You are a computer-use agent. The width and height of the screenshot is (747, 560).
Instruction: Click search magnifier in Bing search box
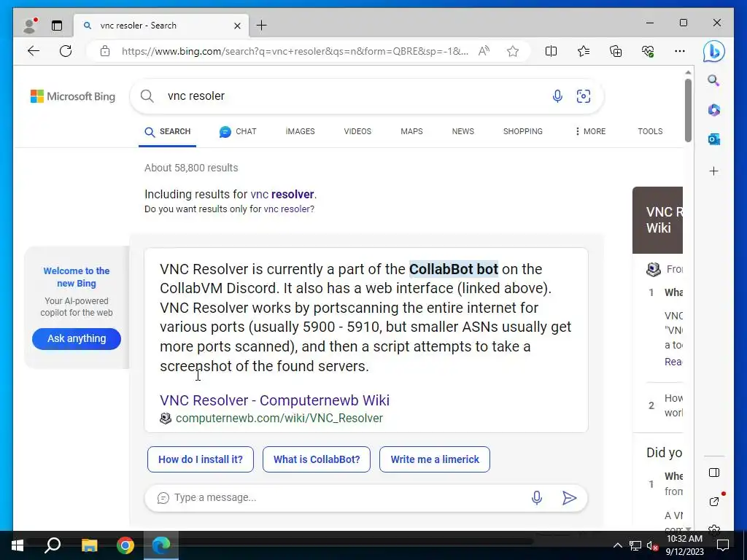pos(147,96)
